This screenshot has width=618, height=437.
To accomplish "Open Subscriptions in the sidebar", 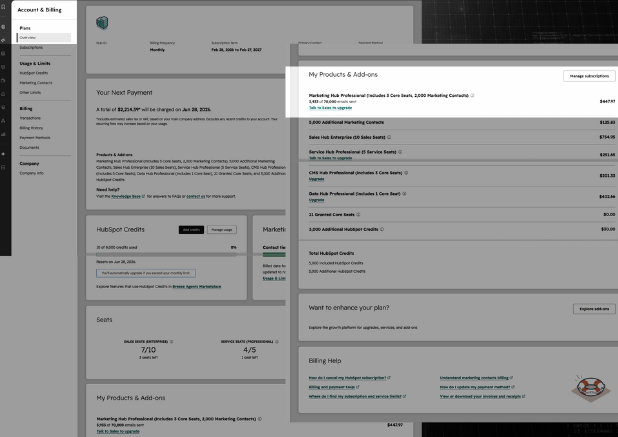I will click(x=31, y=47).
